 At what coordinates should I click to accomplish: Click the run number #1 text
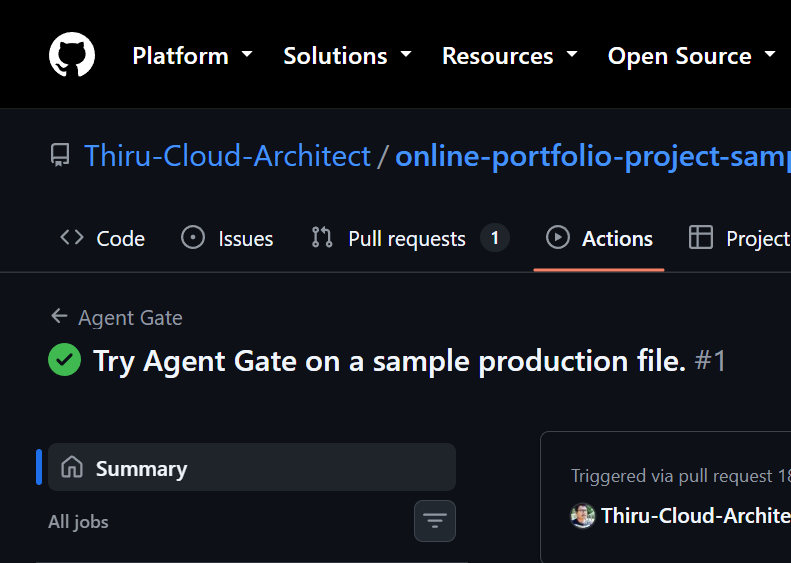coord(710,361)
